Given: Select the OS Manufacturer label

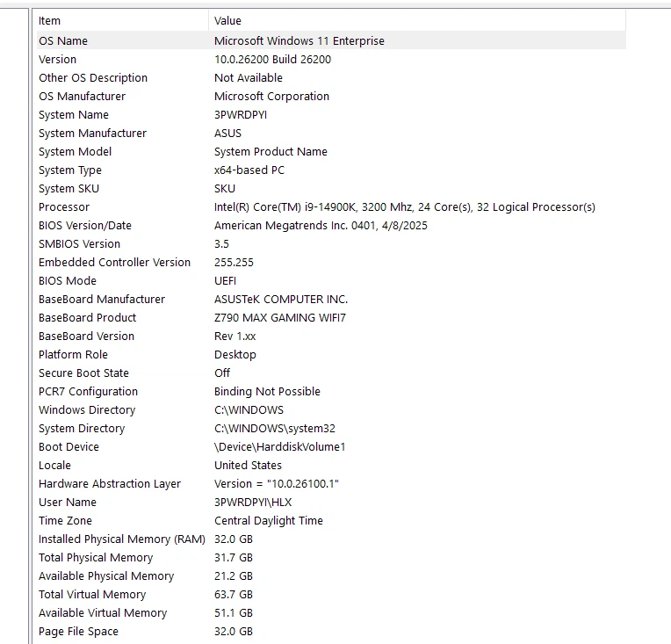Looking at the screenshot, I should coord(83,96).
